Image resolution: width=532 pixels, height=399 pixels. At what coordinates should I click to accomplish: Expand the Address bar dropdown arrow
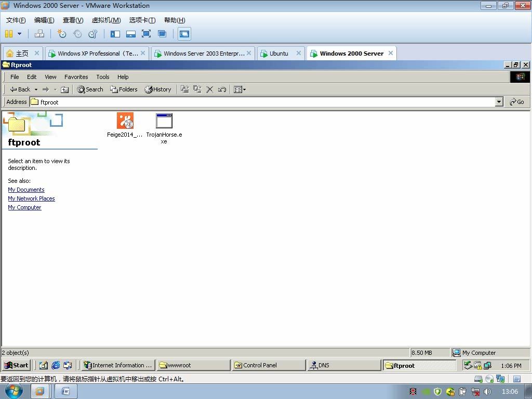tap(499, 102)
